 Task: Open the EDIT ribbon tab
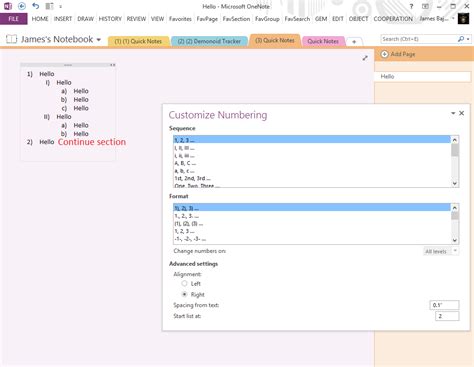338,19
